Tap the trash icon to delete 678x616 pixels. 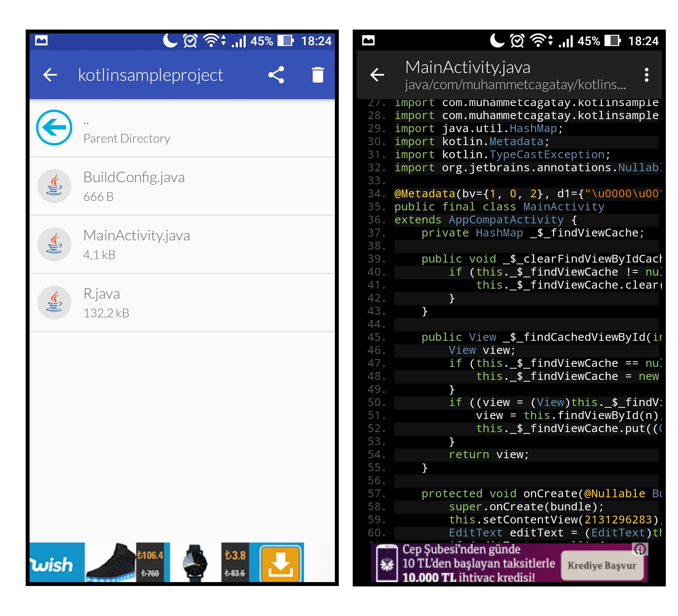coord(317,74)
